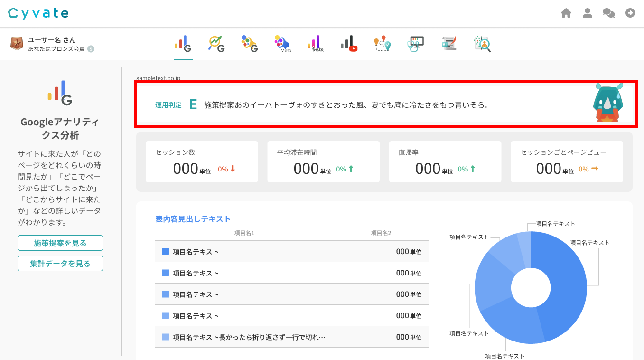Screen dimensions: 644x360
Task: Click the 施策提案を見る button
Action: tap(60, 243)
